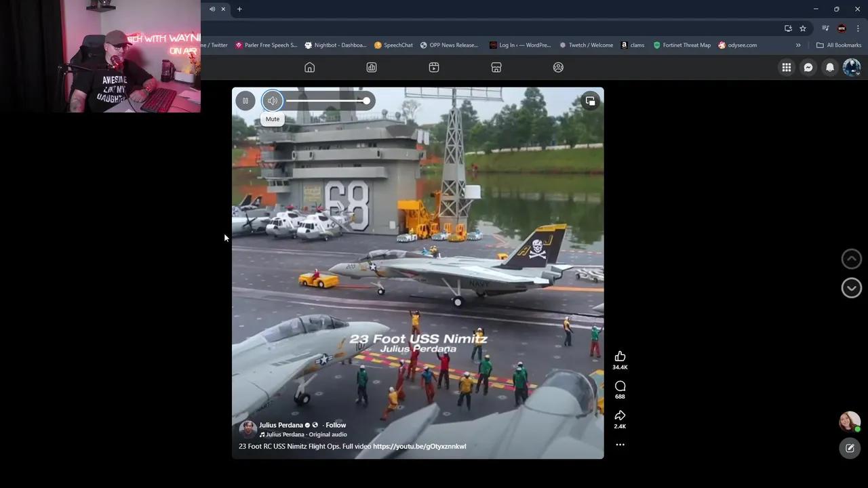
Task: Open the notifications bell
Action: [829, 67]
